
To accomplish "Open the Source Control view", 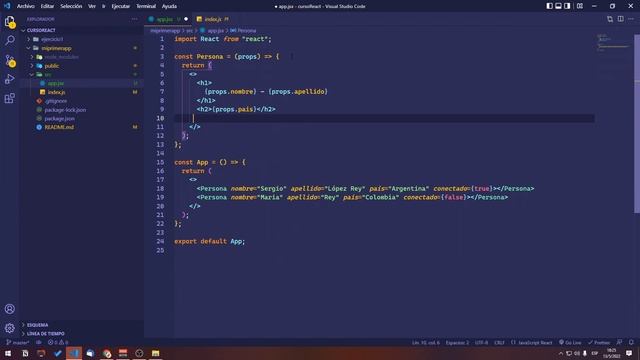I will (10, 60).
